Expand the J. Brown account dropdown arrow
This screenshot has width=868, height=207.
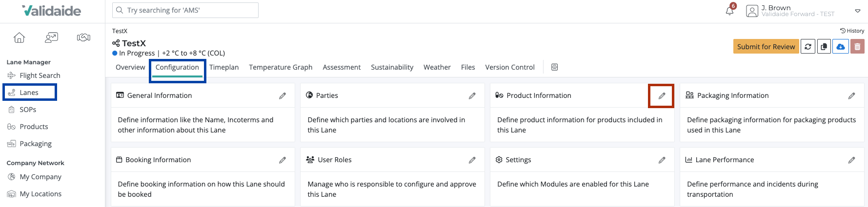pyautogui.click(x=857, y=11)
